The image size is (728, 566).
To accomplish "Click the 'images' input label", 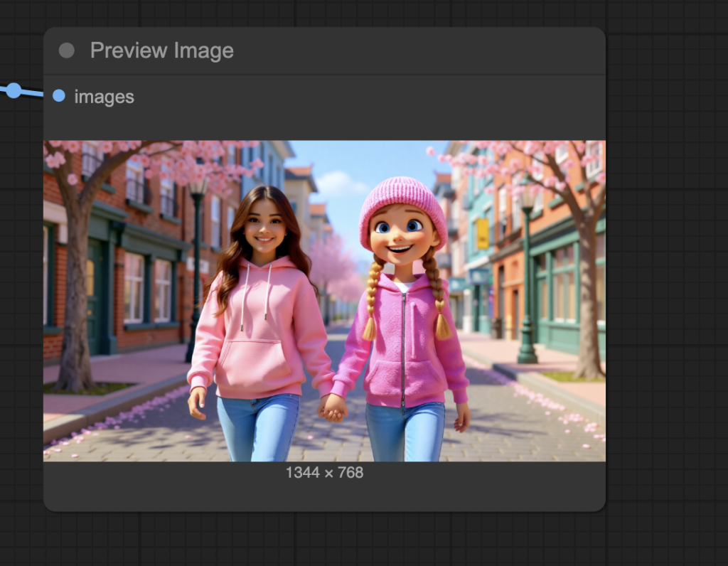I will pyautogui.click(x=104, y=97).
